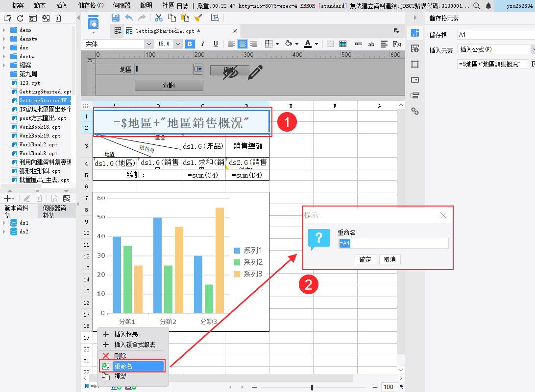Click the add dataset plus icon
This screenshot has height=392, width=535.
coord(7,198)
